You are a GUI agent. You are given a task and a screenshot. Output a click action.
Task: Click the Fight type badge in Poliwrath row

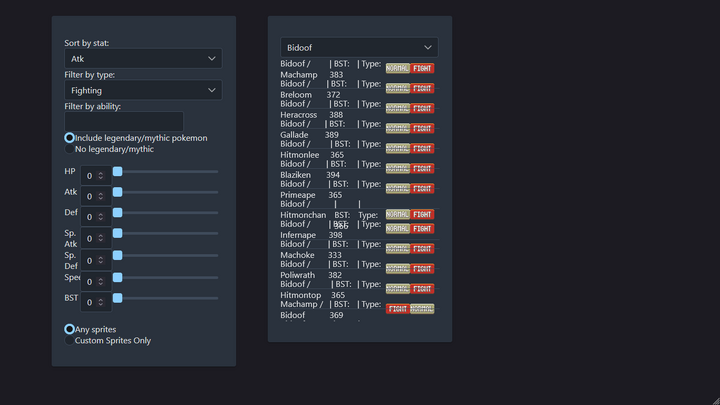coord(422,269)
